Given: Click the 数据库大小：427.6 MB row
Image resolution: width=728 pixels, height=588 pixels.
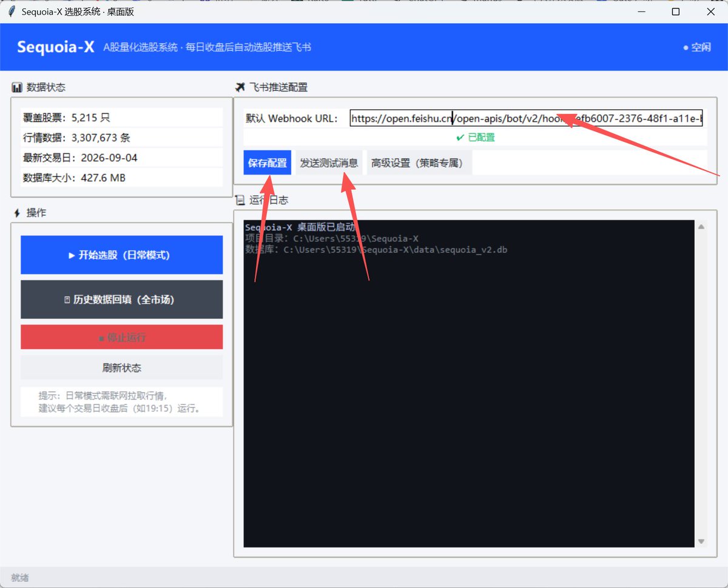Looking at the screenshot, I should coord(122,178).
